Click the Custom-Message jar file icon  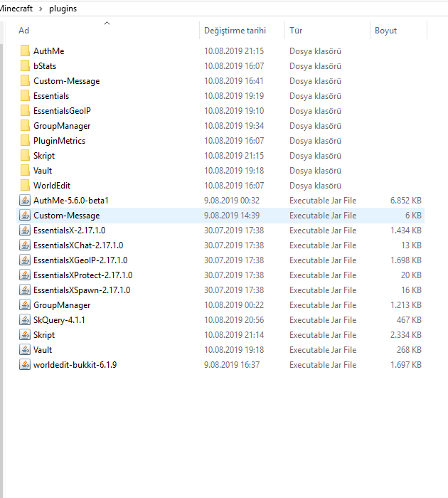click(25, 215)
